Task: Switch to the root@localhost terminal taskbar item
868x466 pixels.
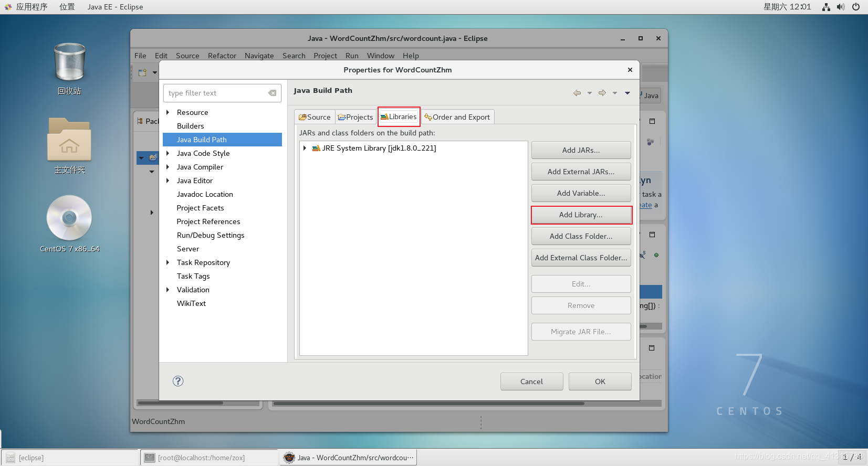Action: (209, 458)
